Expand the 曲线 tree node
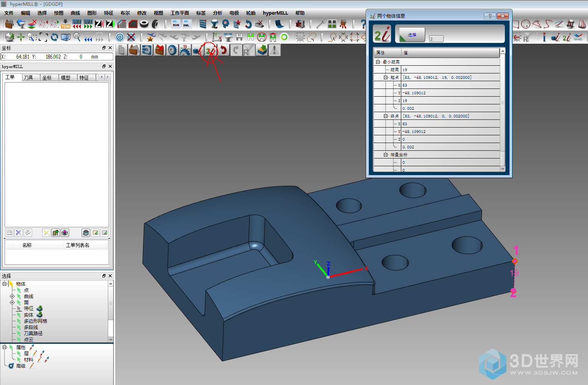 click(x=12, y=296)
